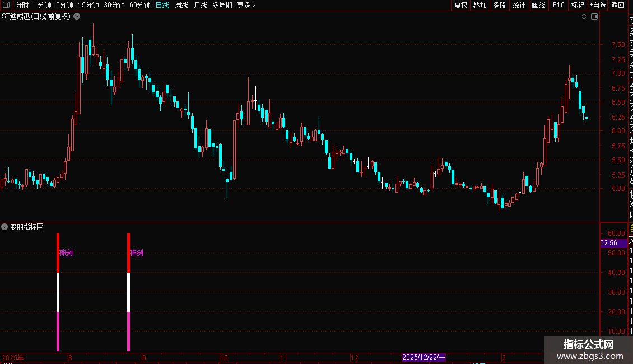Select the 1分钟 period tab
633x364 pixels.
[43, 5]
